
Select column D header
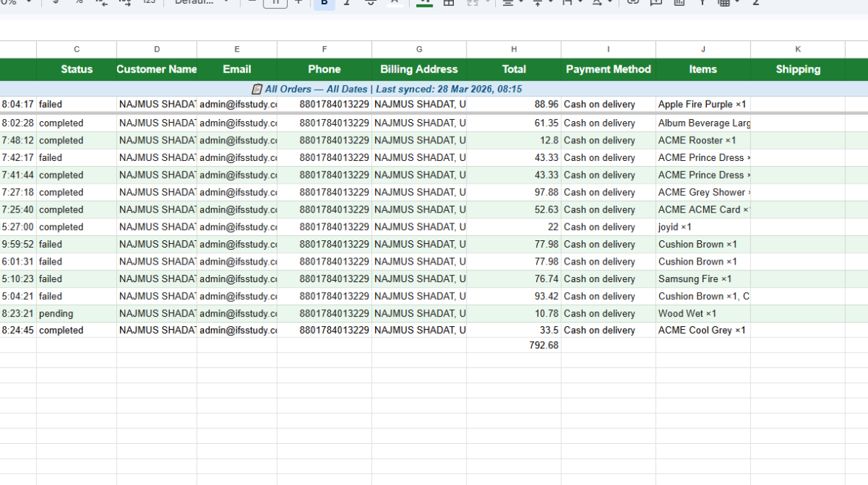[157, 49]
